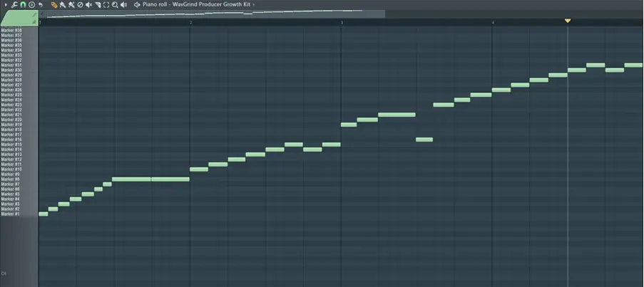644x287 pixels.
Task: Click bar 4 on the timeline ruler
Action: pos(493,23)
